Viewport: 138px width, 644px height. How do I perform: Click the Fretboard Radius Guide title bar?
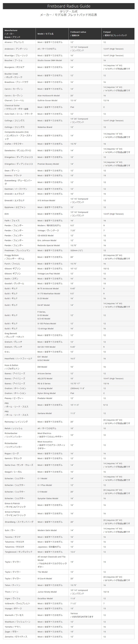coord(69,6)
